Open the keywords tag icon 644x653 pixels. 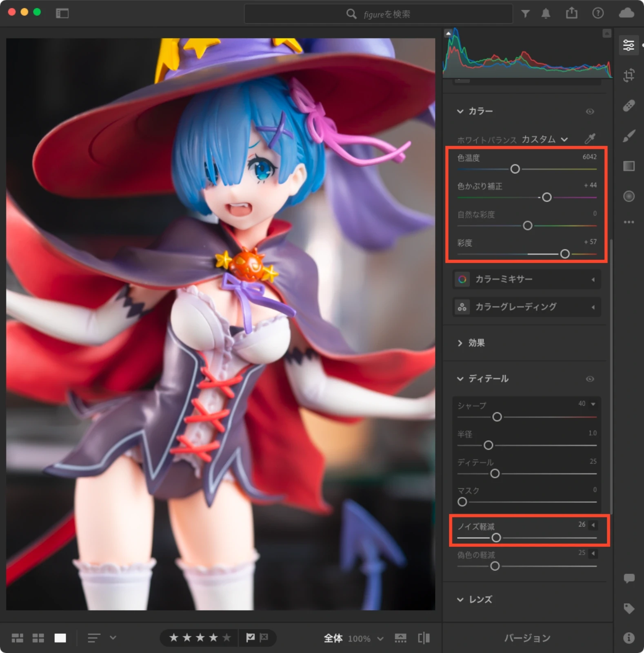coord(629,608)
